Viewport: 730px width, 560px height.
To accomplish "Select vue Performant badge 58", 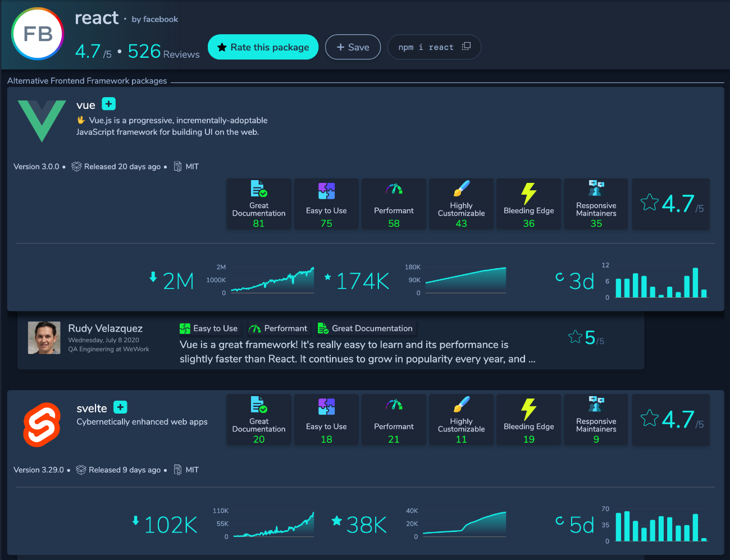I will 394,204.
